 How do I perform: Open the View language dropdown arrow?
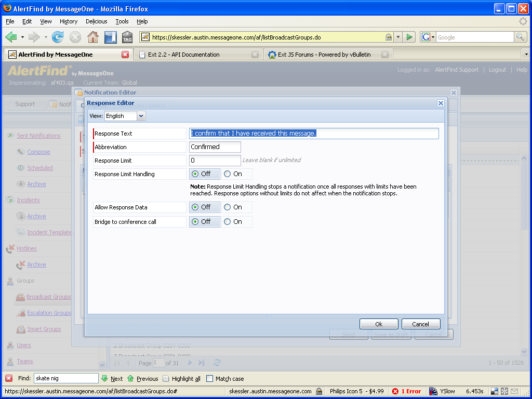pyautogui.click(x=141, y=116)
